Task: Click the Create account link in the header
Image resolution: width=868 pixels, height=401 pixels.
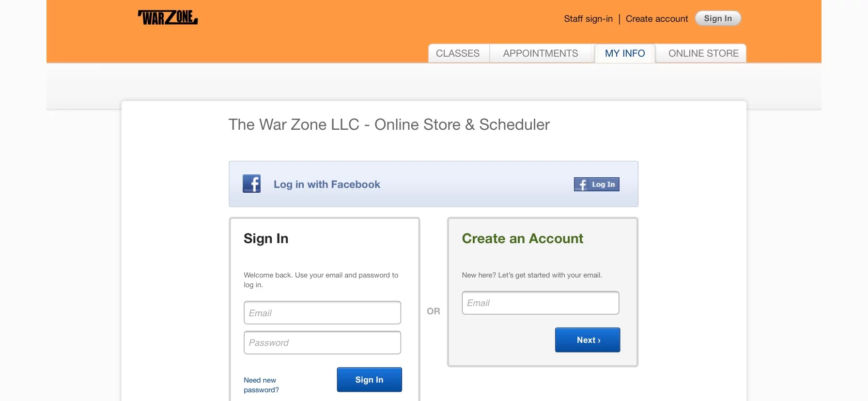Action: tap(656, 18)
